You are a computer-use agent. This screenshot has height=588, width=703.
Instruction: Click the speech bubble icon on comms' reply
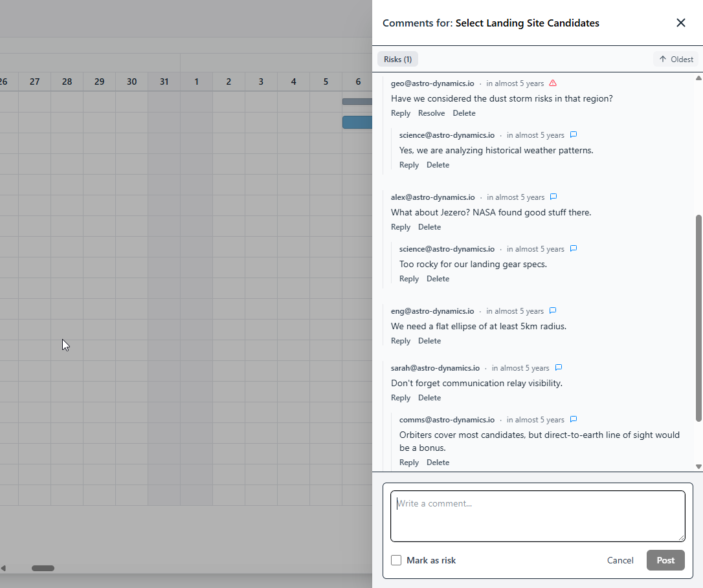point(574,419)
